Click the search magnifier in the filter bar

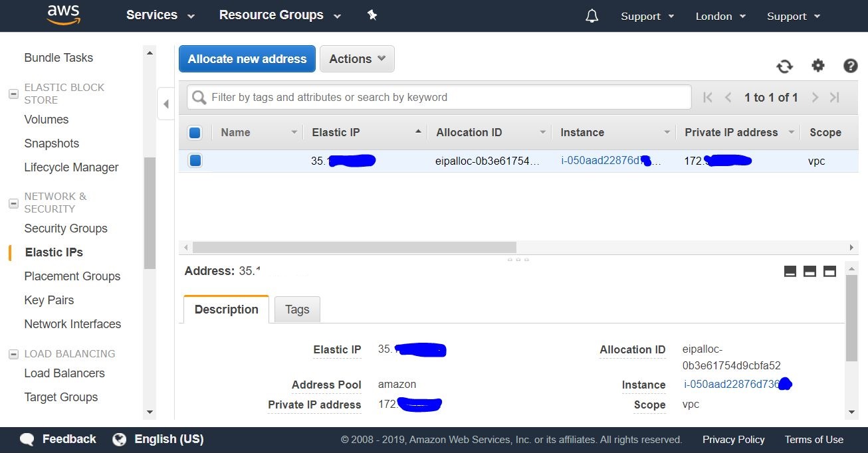[198, 97]
